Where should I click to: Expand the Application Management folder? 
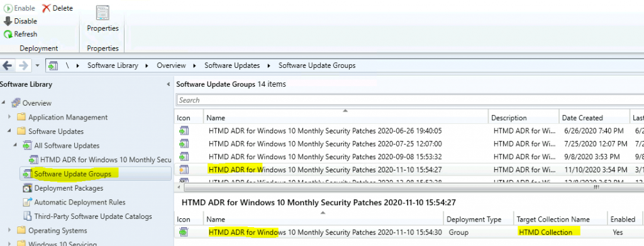click(10, 117)
